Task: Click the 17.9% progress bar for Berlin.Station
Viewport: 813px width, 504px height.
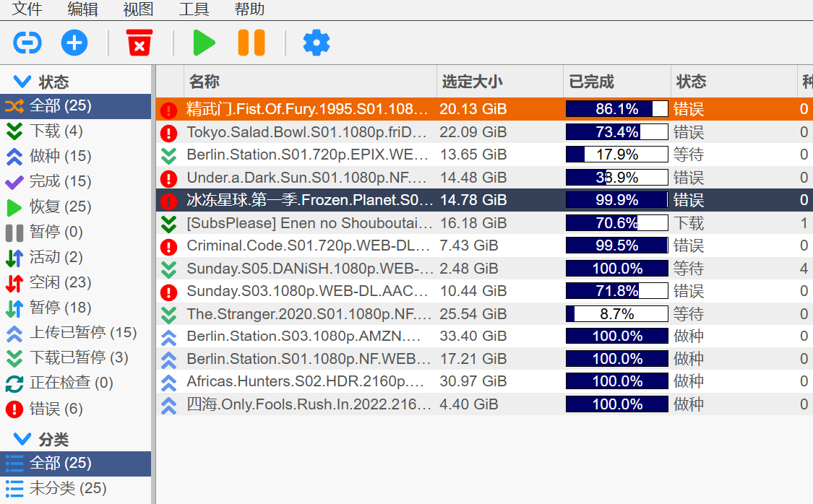Action: (616, 155)
